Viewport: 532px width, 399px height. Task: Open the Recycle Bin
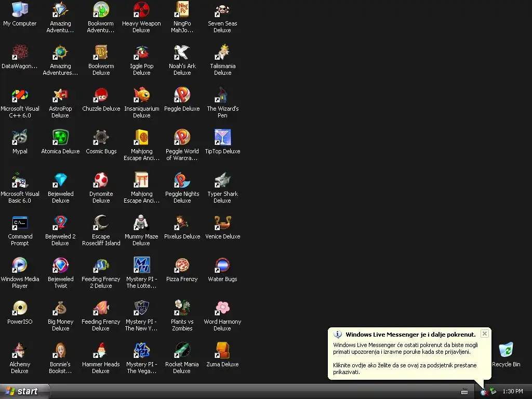[x=506, y=350]
